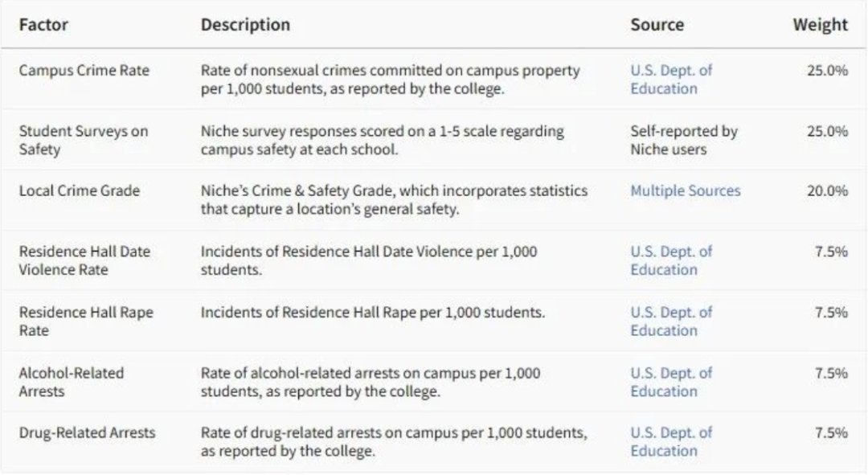868x475 pixels.
Task: Click the Source column header
Action: pyautogui.click(x=657, y=25)
